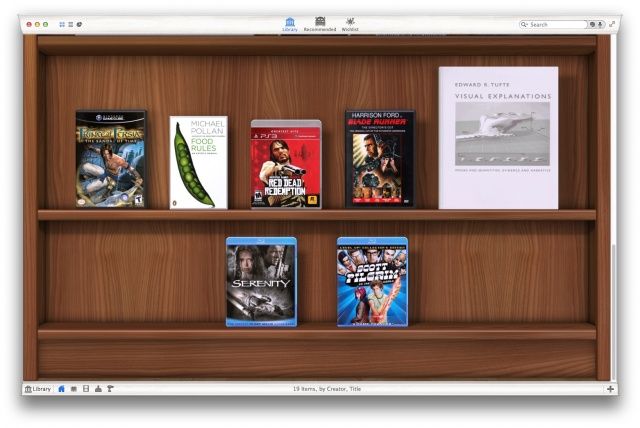Switch to the Recommended tab
The image size is (640, 428).
click(320, 23)
